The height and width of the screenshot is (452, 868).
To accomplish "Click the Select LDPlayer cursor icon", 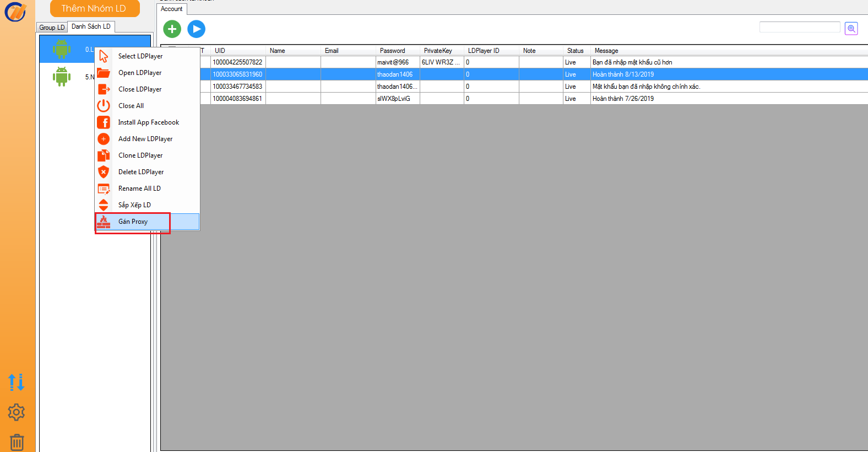I will click(104, 56).
